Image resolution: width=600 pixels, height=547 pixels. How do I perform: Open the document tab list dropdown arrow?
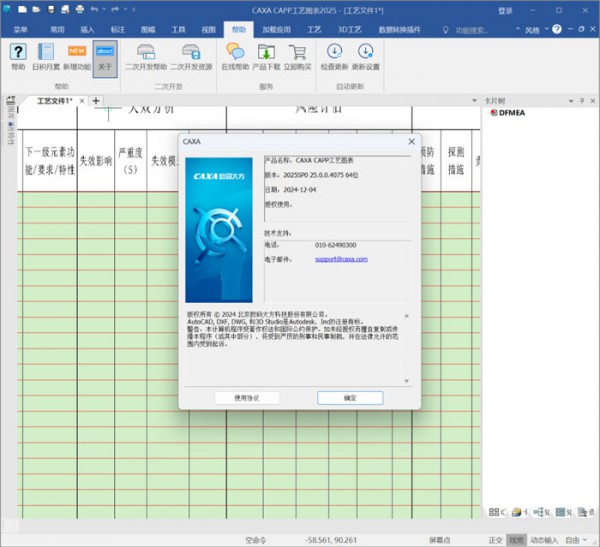click(x=474, y=101)
